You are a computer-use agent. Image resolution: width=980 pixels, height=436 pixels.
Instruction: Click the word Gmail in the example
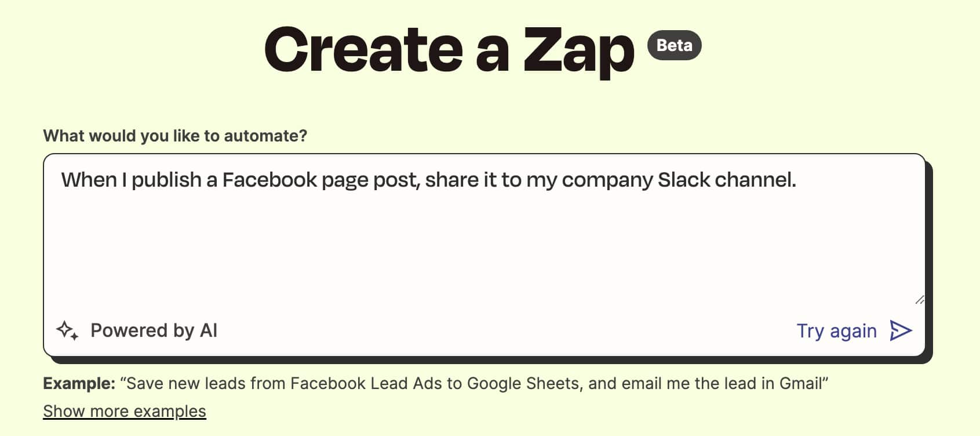(800, 383)
